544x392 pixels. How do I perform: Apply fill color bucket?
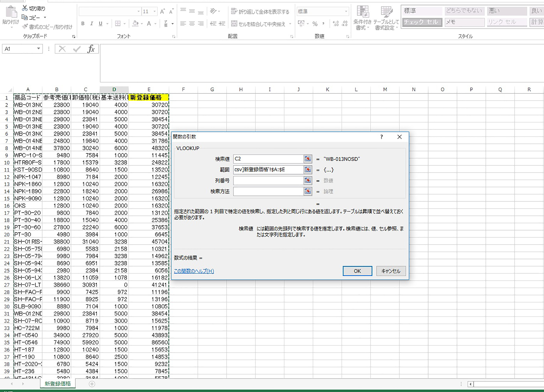(x=135, y=23)
